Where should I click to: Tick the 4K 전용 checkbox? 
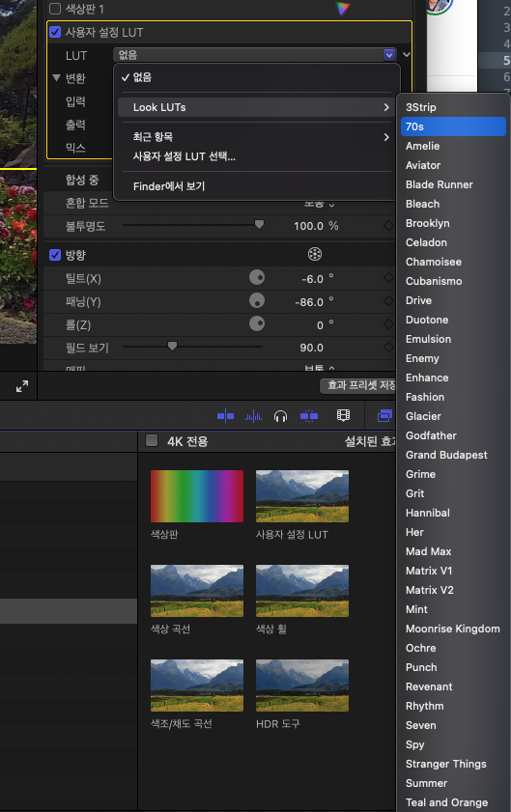pos(152,440)
